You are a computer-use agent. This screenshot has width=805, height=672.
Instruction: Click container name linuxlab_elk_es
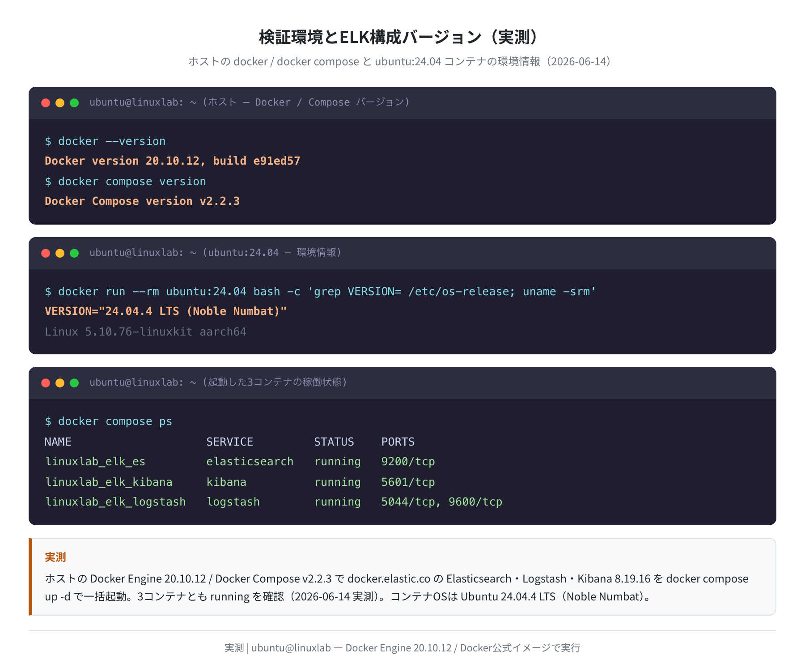[x=95, y=462]
